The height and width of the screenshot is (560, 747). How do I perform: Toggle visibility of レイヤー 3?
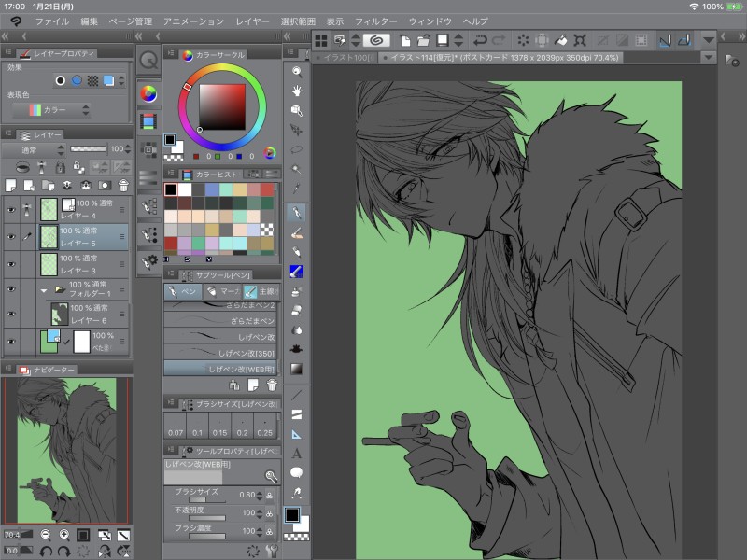11,264
